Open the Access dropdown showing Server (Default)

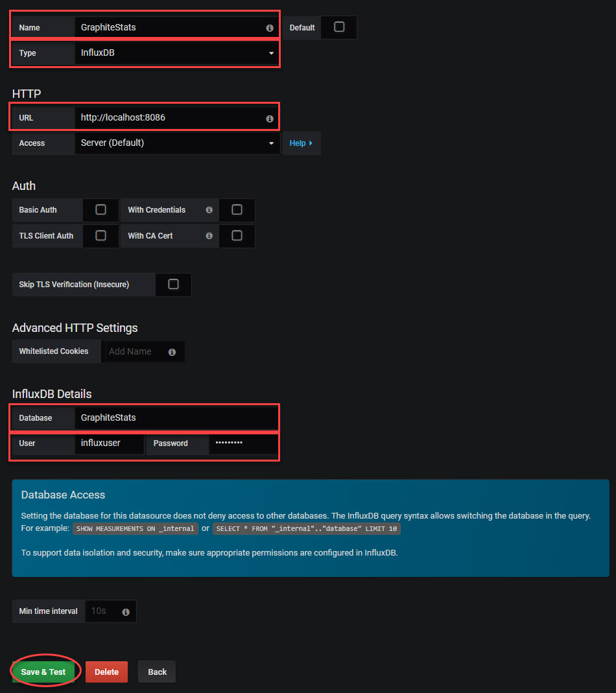[177, 143]
